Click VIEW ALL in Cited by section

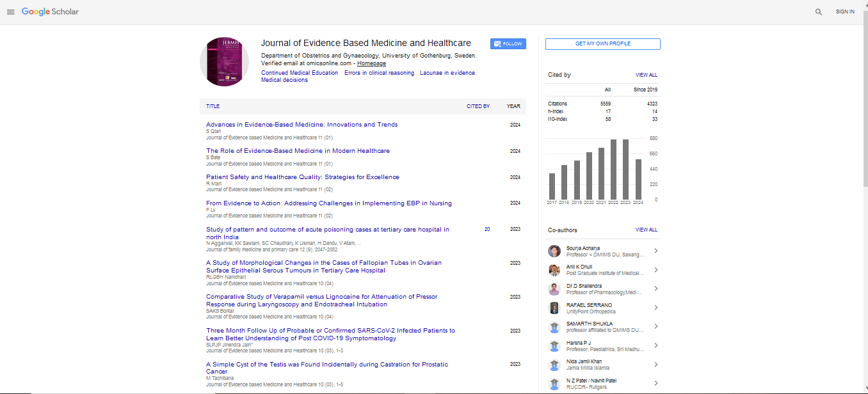pyautogui.click(x=647, y=75)
